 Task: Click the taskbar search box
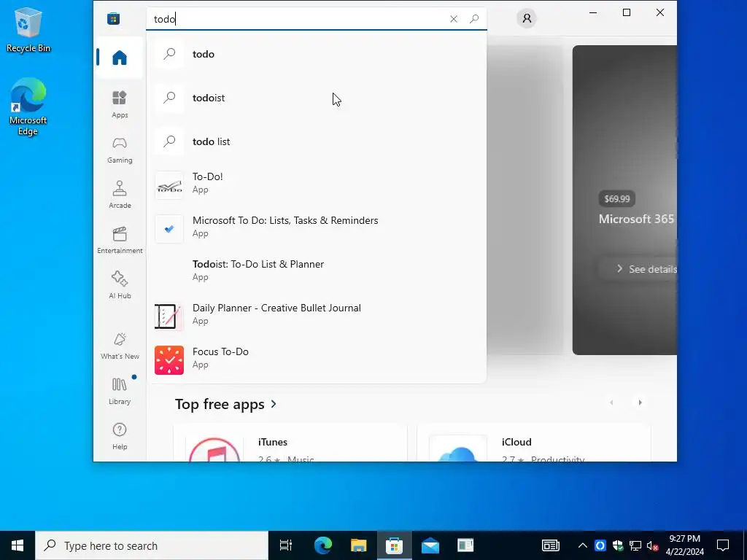(152, 545)
